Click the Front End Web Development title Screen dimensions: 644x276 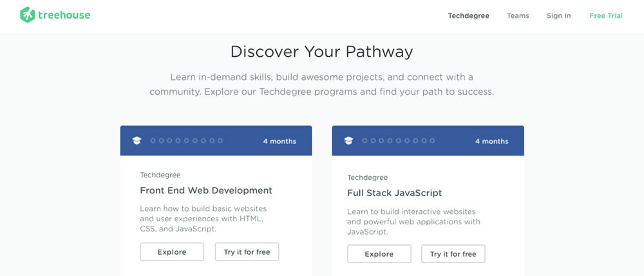pyautogui.click(x=206, y=190)
